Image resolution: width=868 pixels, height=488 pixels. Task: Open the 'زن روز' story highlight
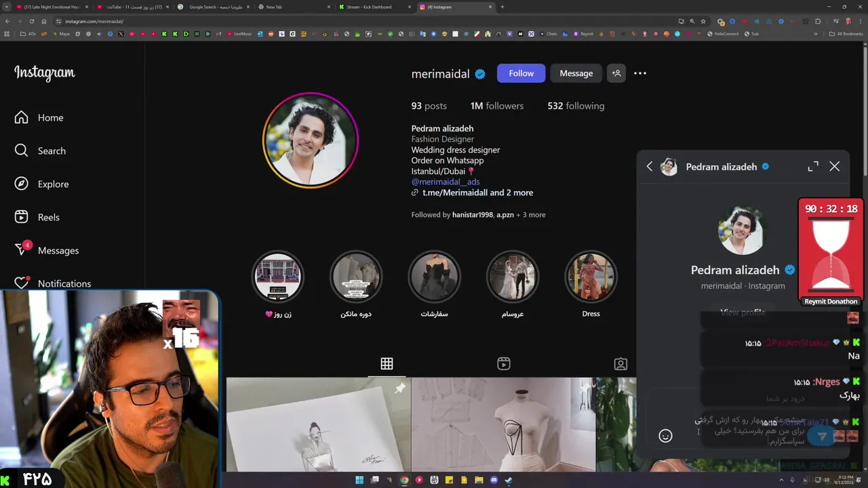[x=278, y=284]
